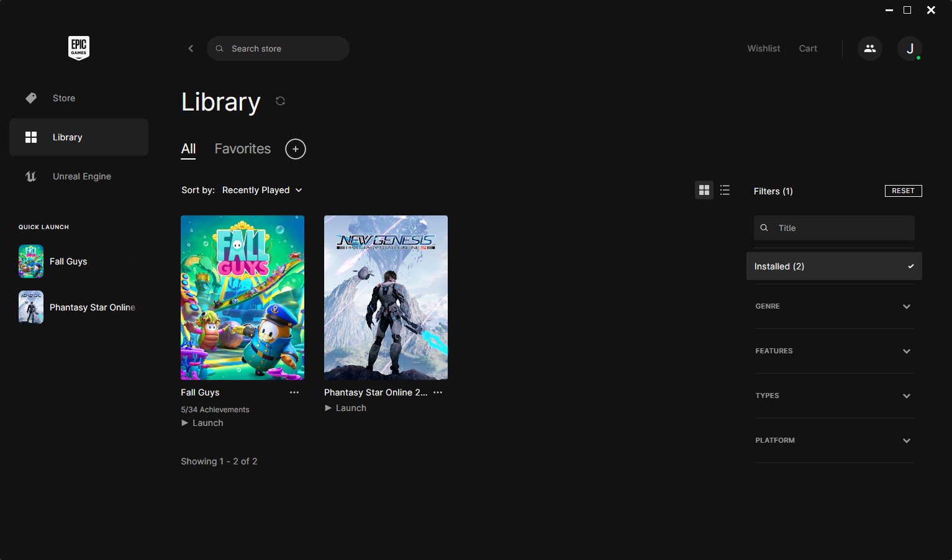Select the Fall Guys cover thumbnail
952x560 pixels.
pos(242,297)
